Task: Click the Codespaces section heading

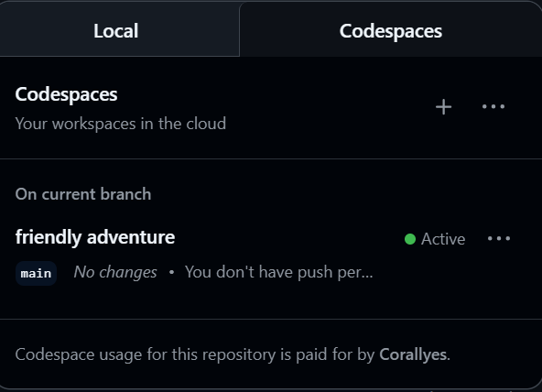Action: [x=66, y=94]
